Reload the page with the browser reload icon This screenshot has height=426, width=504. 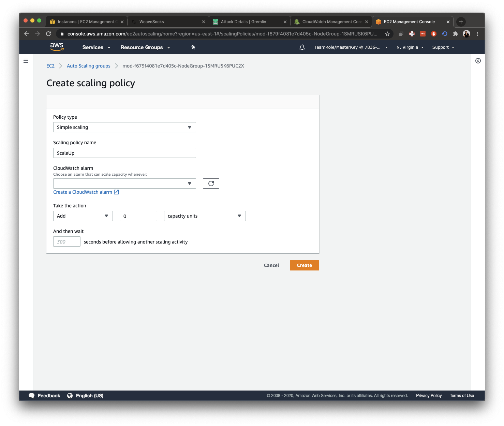tap(48, 34)
